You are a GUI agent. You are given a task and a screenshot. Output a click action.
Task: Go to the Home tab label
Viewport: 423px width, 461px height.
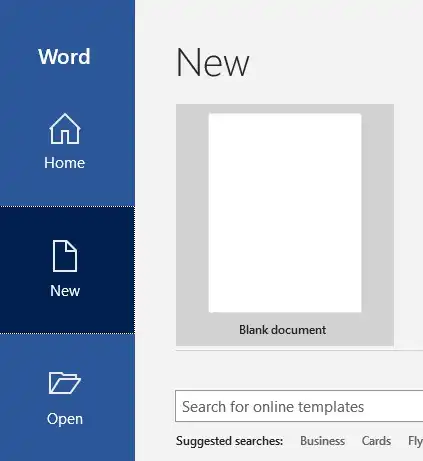(x=65, y=163)
